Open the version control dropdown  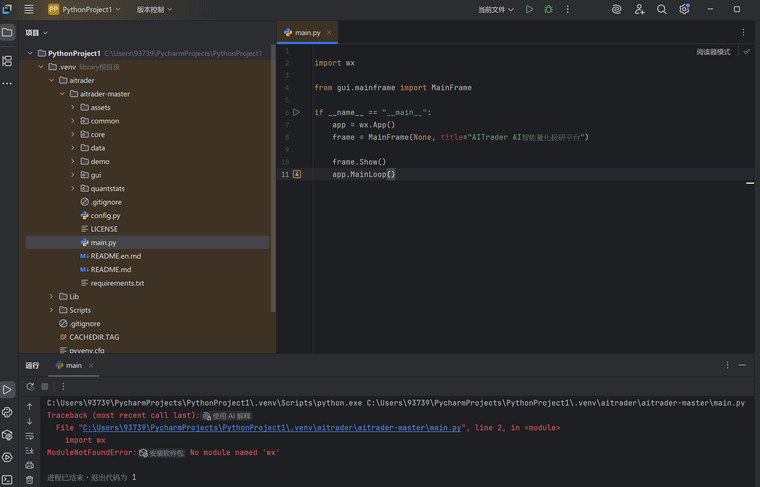tap(154, 9)
